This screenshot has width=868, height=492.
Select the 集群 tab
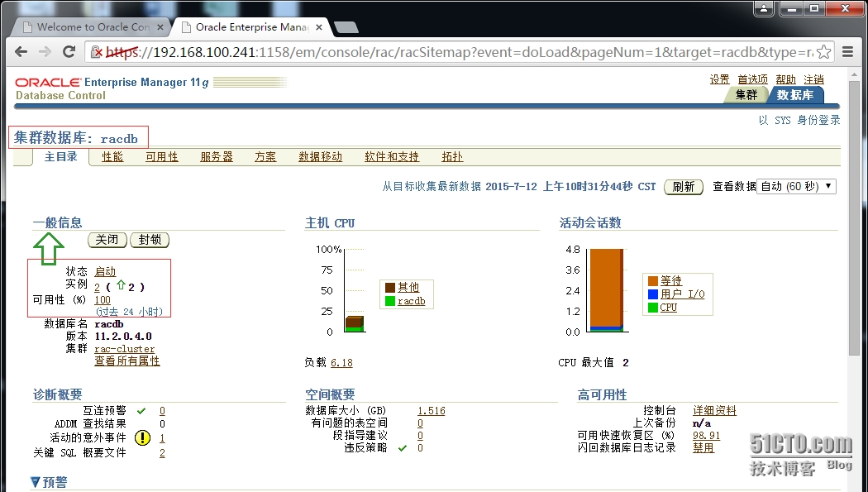tap(746, 94)
